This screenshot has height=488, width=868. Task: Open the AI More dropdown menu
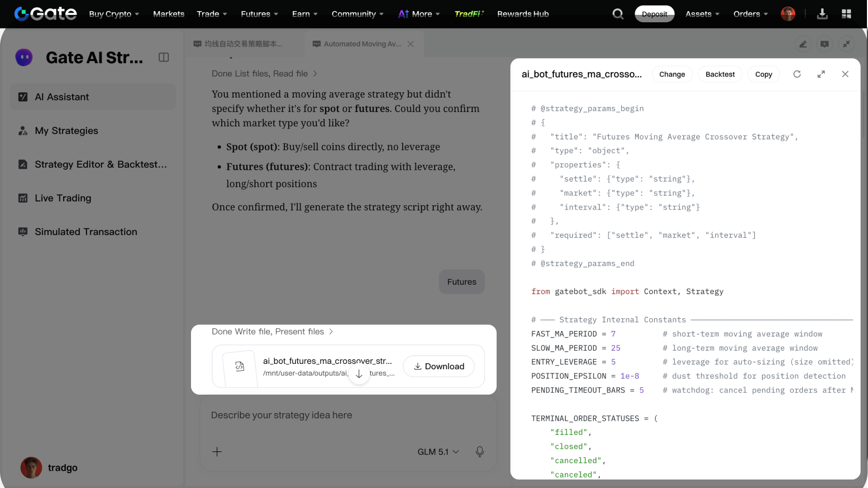pyautogui.click(x=419, y=14)
